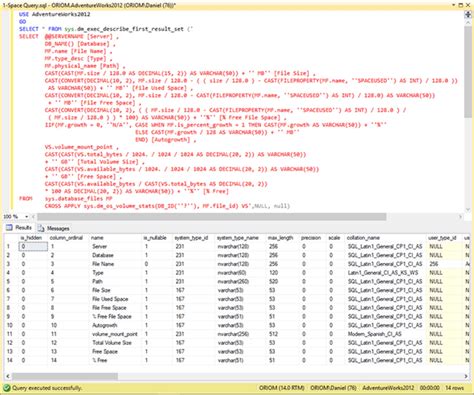Click the editor scroll down arrow

coord(468,209)
